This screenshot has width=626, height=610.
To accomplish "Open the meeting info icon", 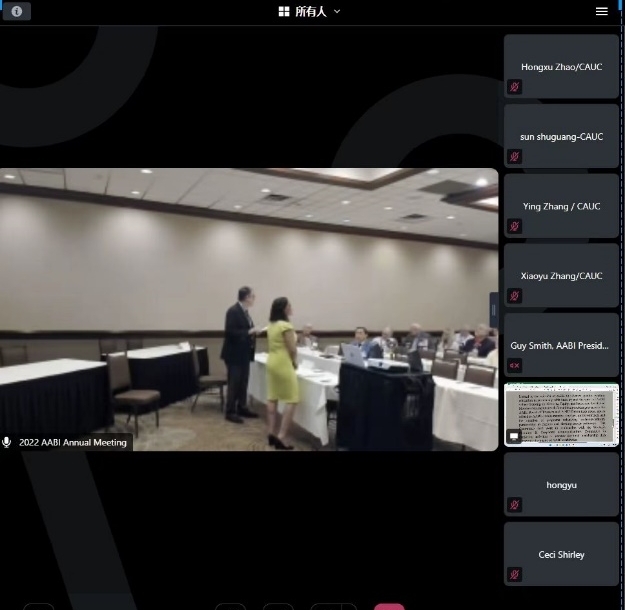I will [17, 12].
